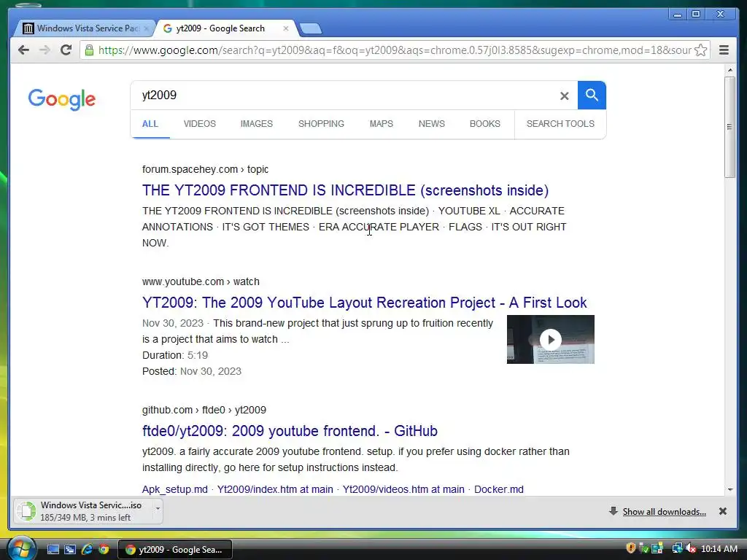Switch to NEWS results

click(x=432, y=124)
